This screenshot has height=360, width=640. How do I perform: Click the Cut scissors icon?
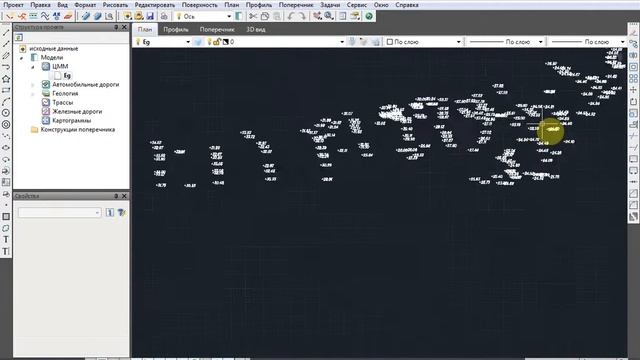pyautogui.click(x=253, y=16)
